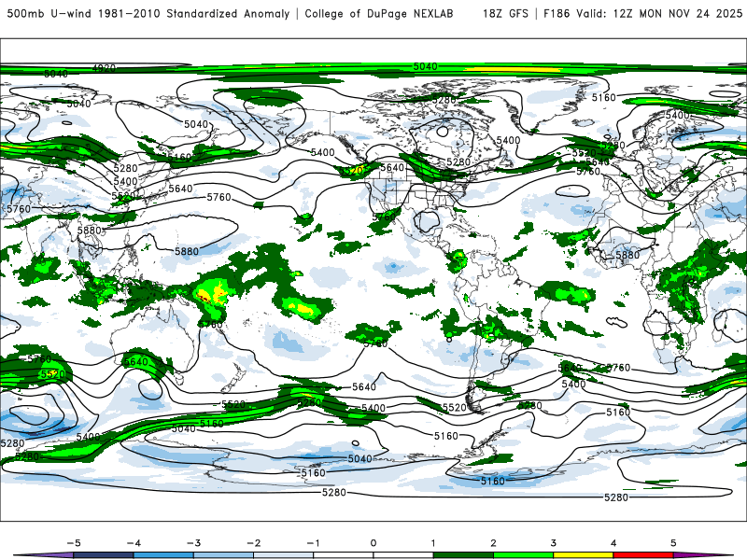Select the pale blue -2 to -1 colorbar segment
Screen dimensions: 747x560
click(284, 555)
